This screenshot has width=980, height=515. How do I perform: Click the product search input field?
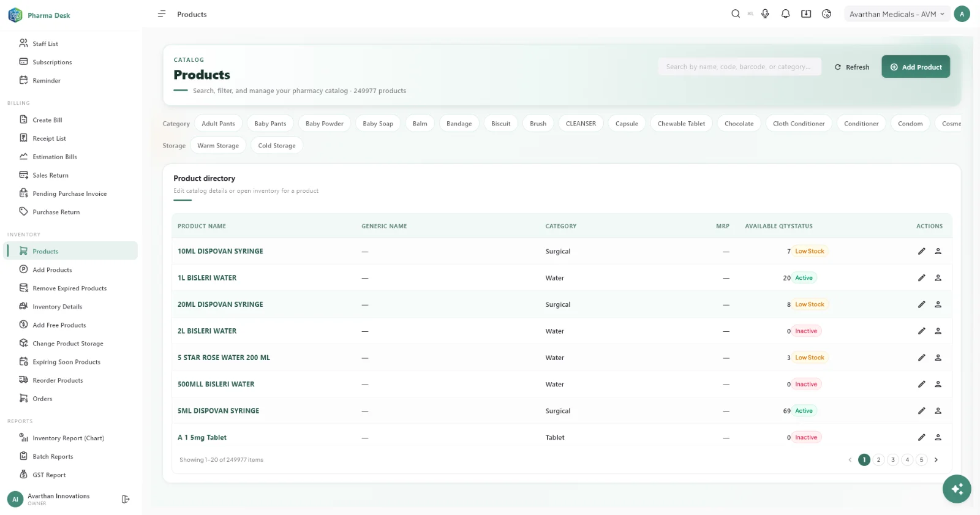click(739, 67)
